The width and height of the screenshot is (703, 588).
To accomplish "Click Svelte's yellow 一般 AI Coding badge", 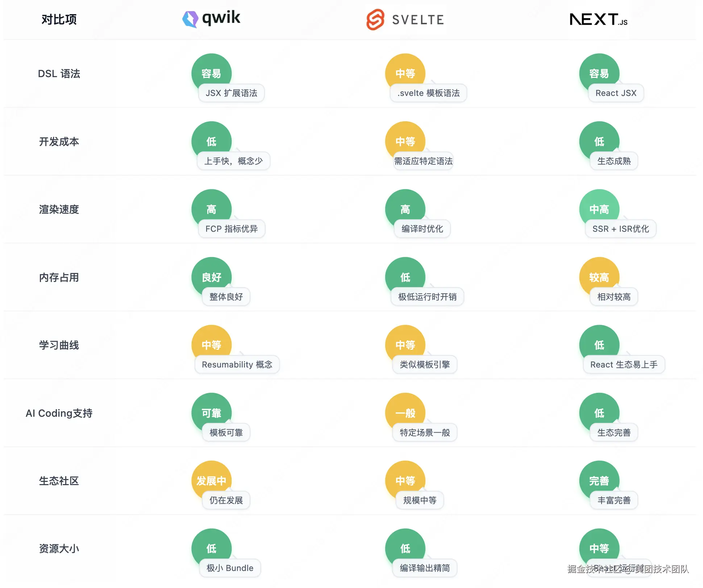I will click(405, 412).
